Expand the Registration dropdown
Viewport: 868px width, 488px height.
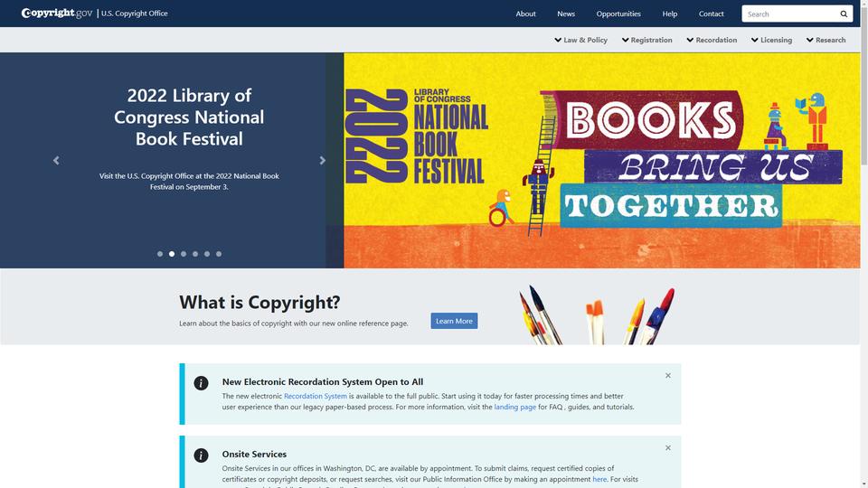646,40
